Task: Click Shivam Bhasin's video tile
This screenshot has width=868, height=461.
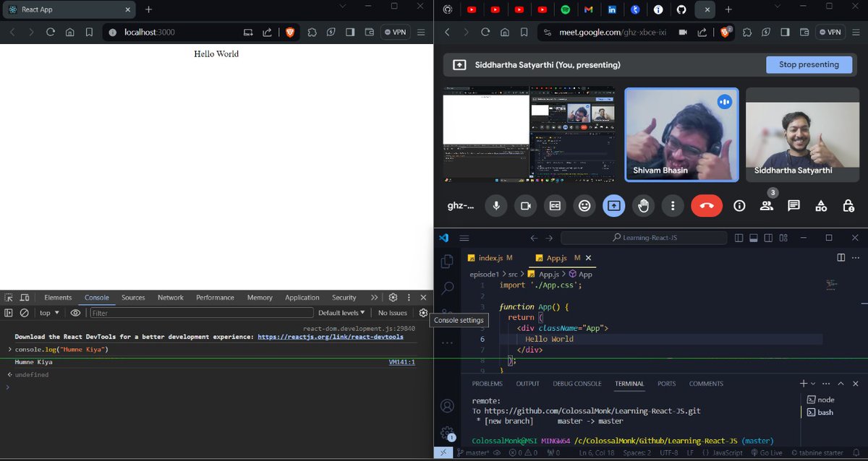Action: tap(681, 134)
